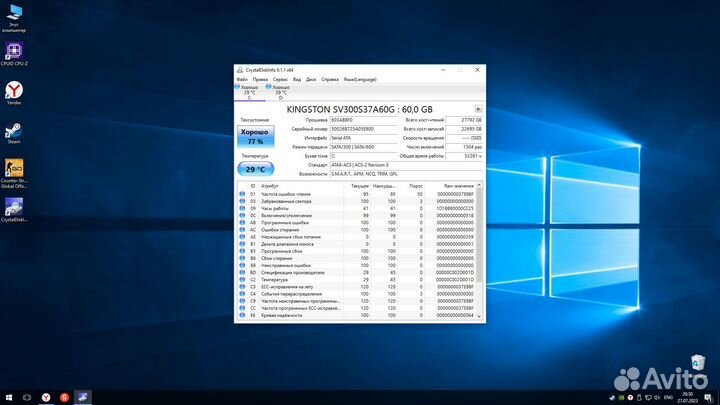The width and height of the screenshot is (720, 405).
Task: Open the Вид menu
Action: coord(297,79)
